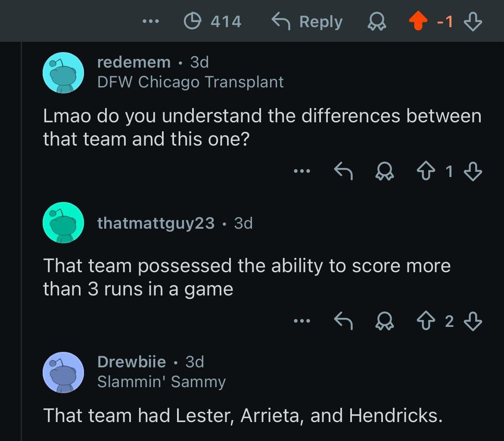The height and width of the screenshot is (441, 504).
Task: Open redemem's user profile
Action: (x=134, y=62)
